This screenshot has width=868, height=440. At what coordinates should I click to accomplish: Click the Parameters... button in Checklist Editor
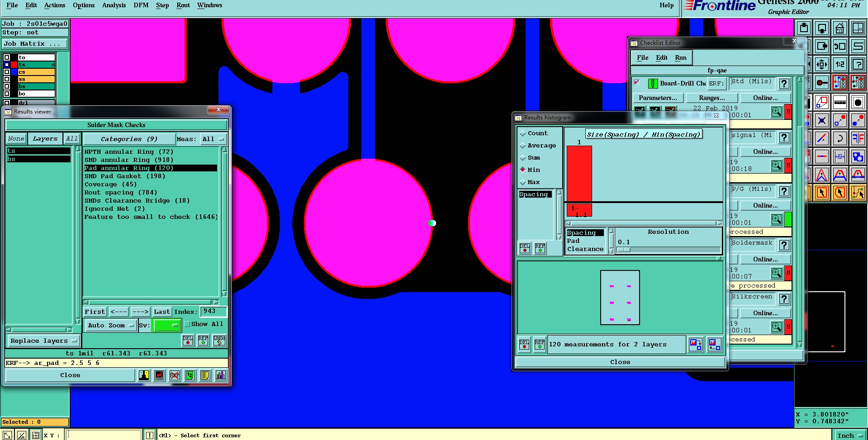pos(658,98)
